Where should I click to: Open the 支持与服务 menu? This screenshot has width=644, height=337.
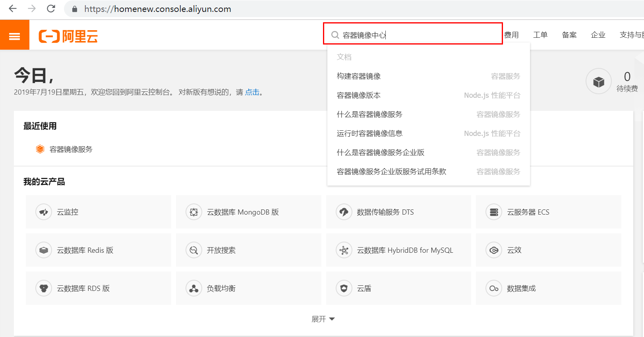pyautogui.click(x=632, y=35)
